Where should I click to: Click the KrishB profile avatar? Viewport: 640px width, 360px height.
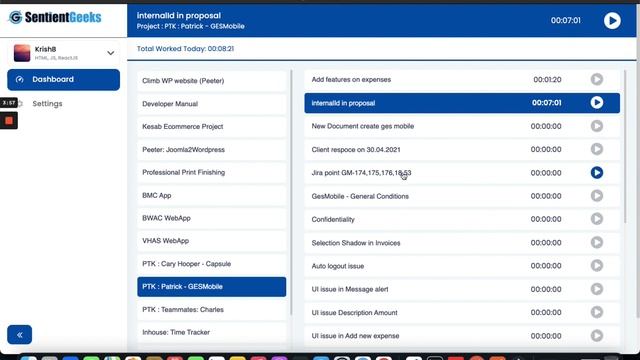click(x=22, y=53)
